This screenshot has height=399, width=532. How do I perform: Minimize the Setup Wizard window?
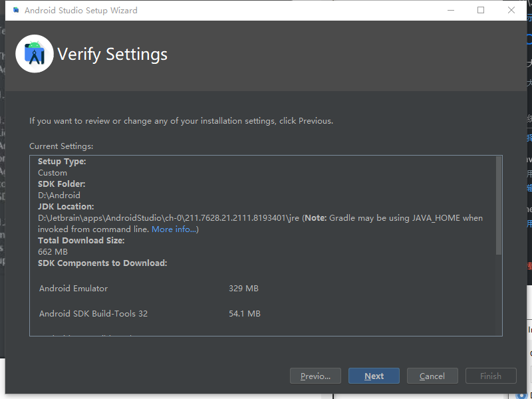(450, 11)
